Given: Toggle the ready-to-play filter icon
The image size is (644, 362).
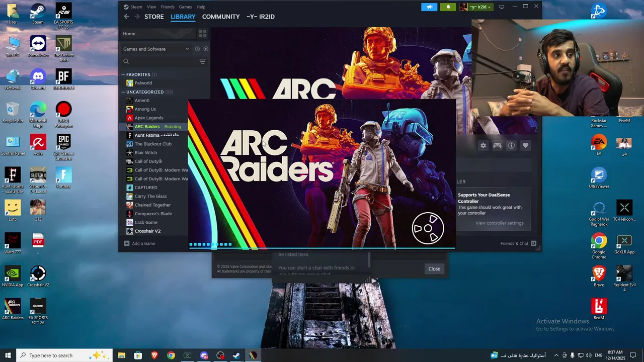Looking at the screenshot, I should tap(206, 49).
